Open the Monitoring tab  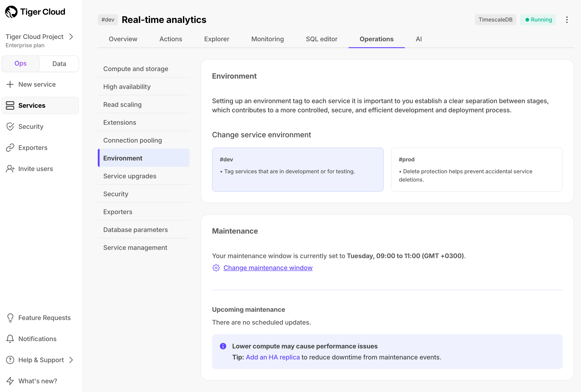tap(268, 39)
